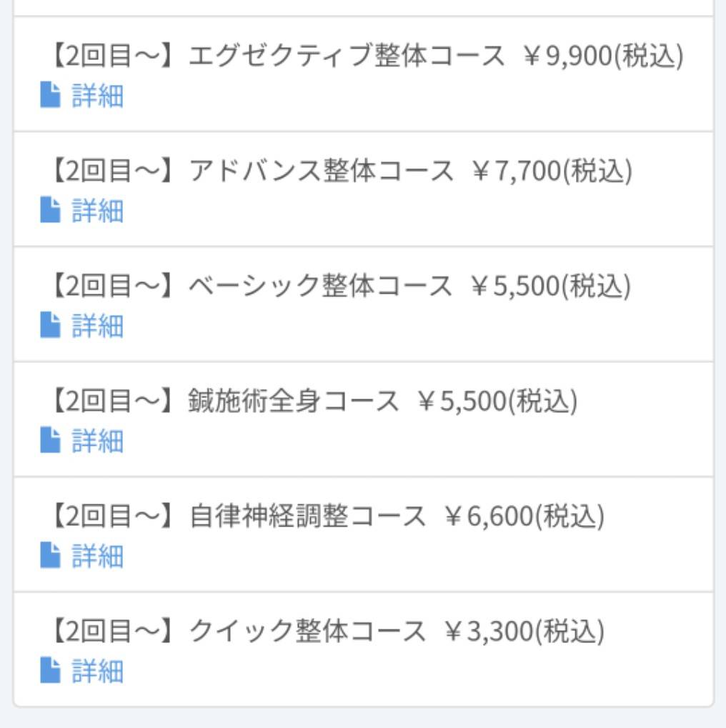This screenshot has width=726, height=728.
Task: Open 詳細 link for アドバンス整体コース
Action: point(98,211)
